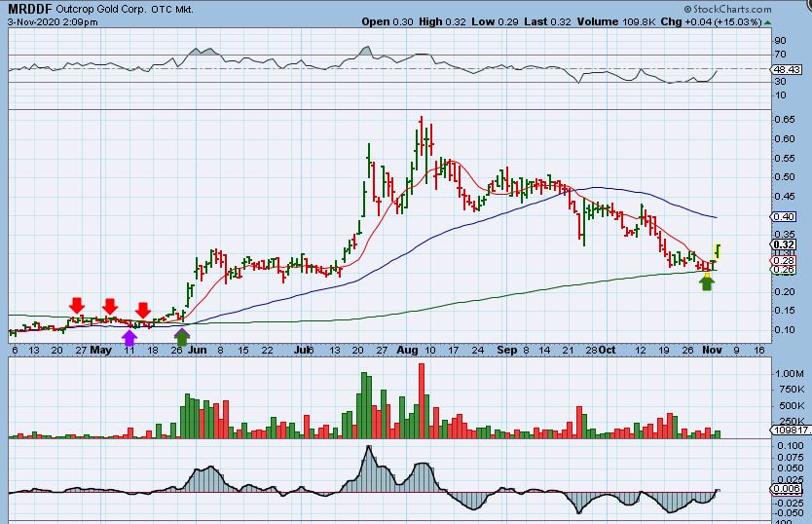Click the yellow-highlighted latest price bar
812x524 pixels.
click(718, 251)
